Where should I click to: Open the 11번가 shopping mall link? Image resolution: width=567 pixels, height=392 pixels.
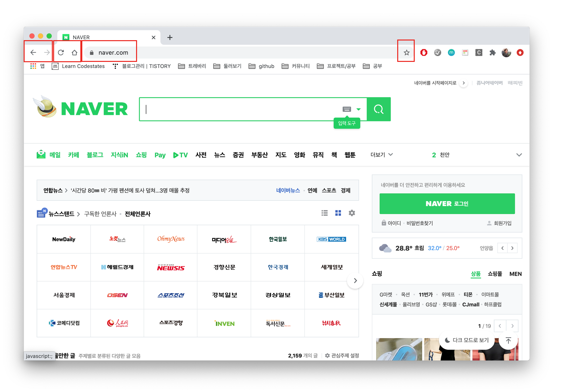[425, 294]
